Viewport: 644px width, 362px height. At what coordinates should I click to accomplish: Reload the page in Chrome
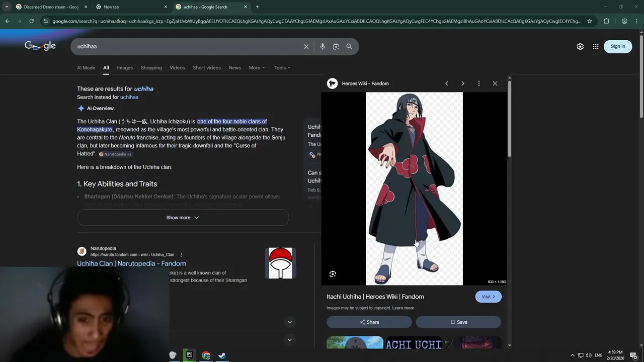click(x=31, y=21)
